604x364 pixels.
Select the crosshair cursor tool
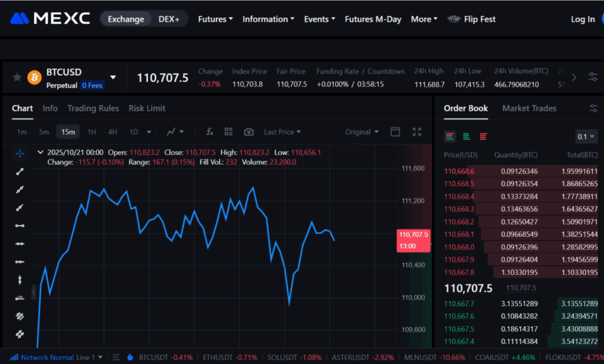[x=20, y=153]
